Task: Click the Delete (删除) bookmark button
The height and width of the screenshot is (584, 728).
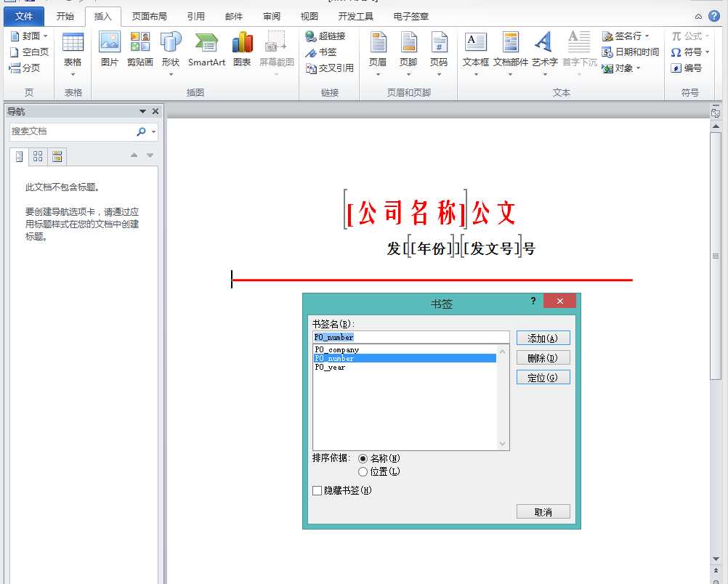Action: point(543,358)
